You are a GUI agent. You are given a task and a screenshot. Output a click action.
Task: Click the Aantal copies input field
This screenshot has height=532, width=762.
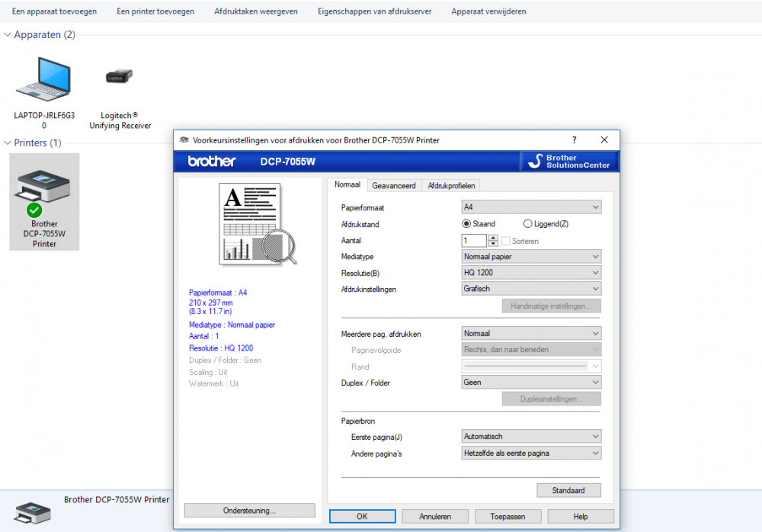click(x=474, y=241)
